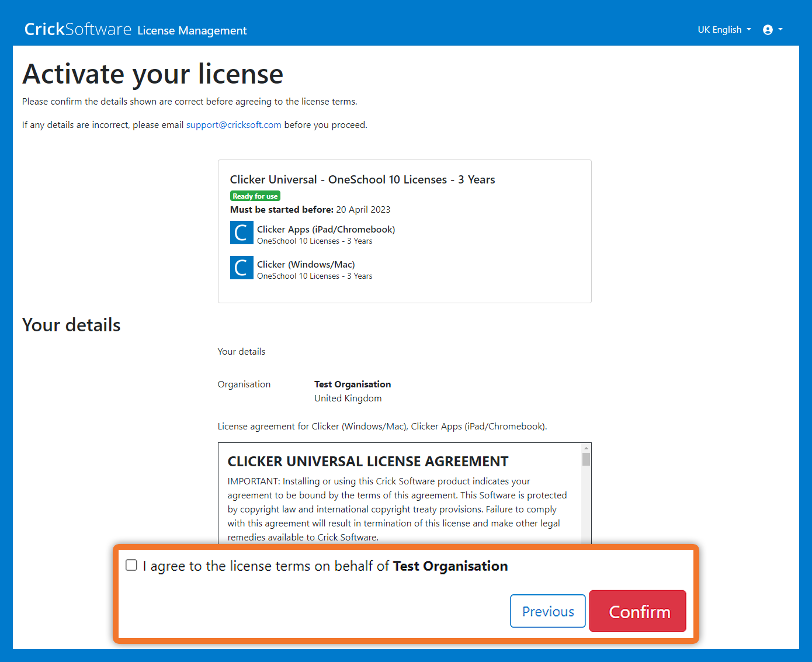Click the Must be started before date

[x=363, y=210]
